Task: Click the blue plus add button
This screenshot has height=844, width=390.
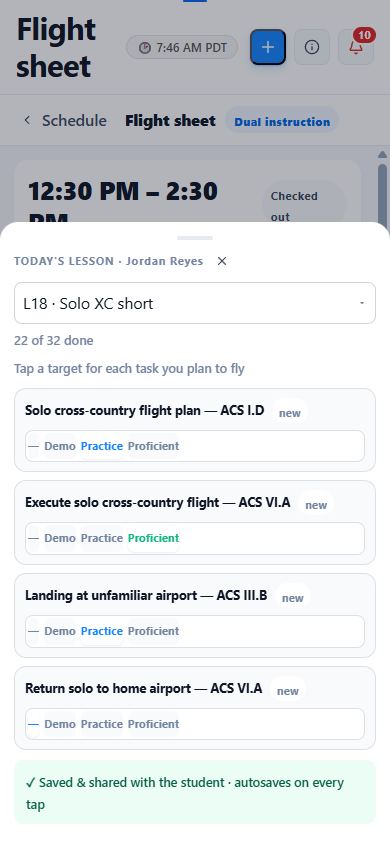Action: pos(267,47)
